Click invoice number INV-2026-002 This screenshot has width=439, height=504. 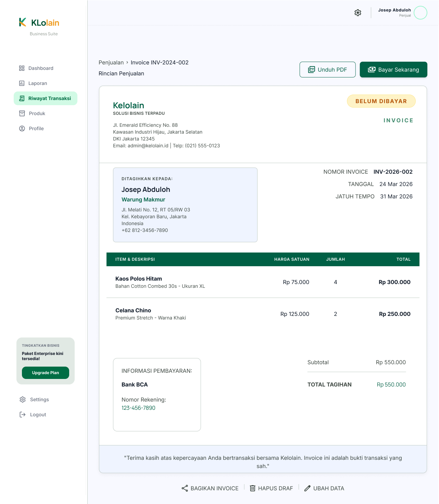tap(393, 172)
